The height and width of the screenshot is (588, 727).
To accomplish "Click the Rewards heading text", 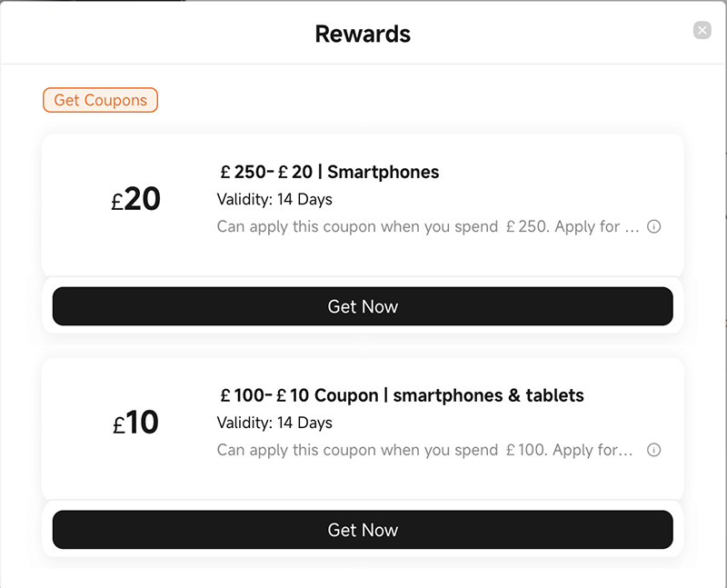I will pos(363,35).
